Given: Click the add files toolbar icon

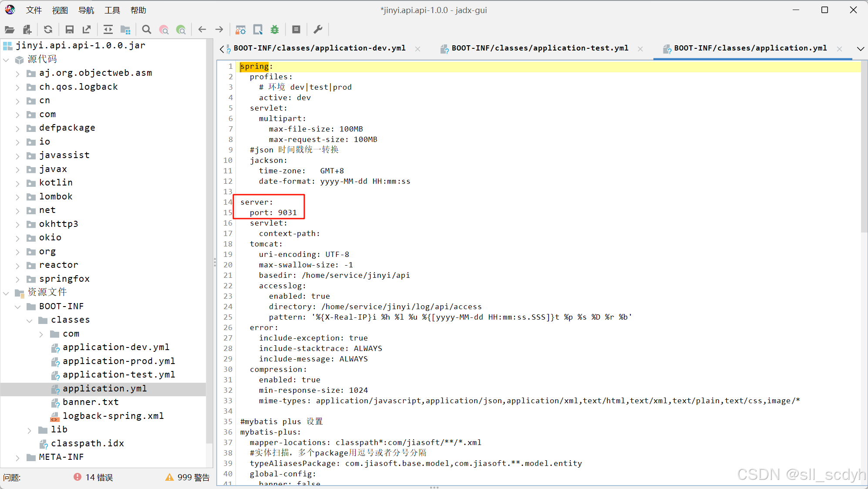Looking at the screenshot, I should click(x=27, y=30).
